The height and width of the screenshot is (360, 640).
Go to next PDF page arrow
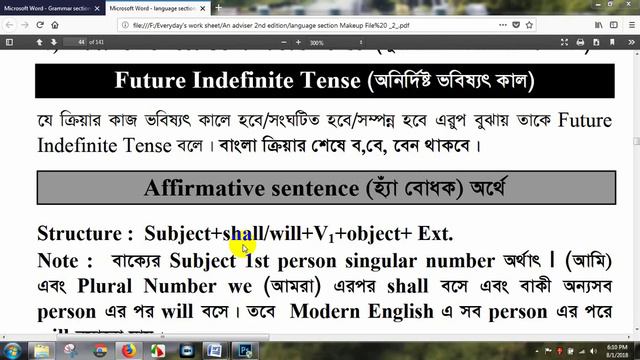(x=53, y=42)
